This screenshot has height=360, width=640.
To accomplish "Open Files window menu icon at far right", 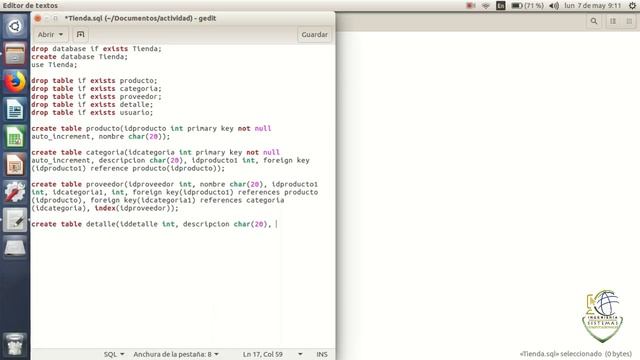I will (x=629, y=21).
